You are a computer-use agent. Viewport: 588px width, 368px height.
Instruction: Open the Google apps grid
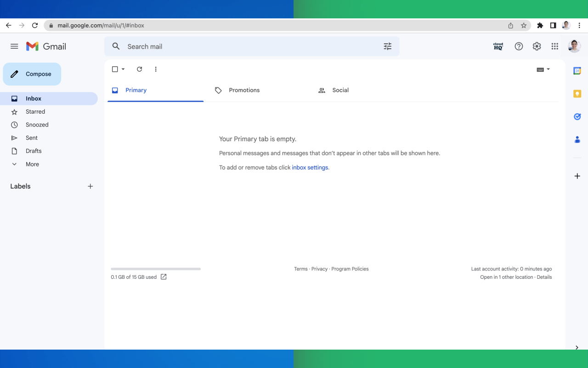point(554,46)
